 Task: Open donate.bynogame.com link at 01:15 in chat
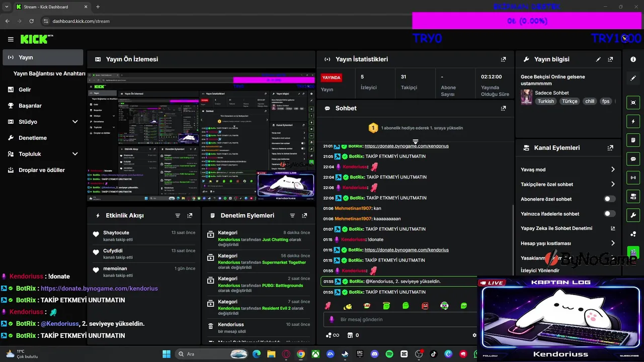click(407, 250)
